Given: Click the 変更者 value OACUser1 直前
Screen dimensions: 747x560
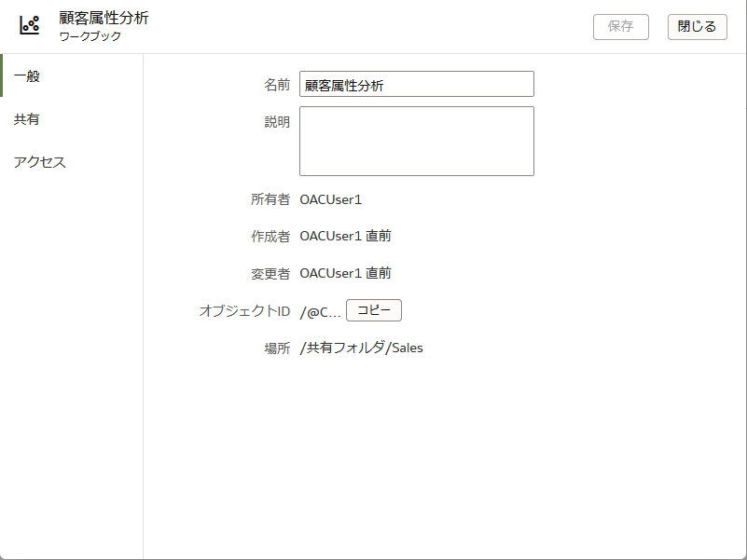Looking at the screenshot, I should click(345, 273).
